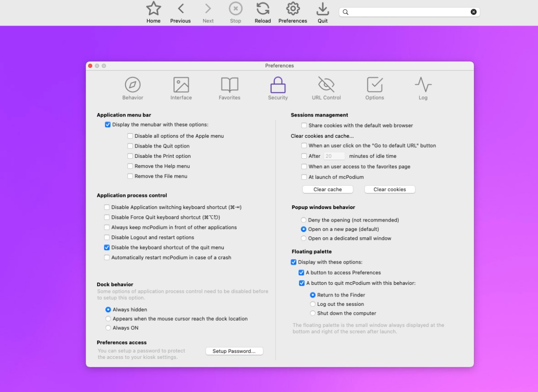Enable clearing on Go to default URL click
This screenshot has width=538, height=392.
304,146
